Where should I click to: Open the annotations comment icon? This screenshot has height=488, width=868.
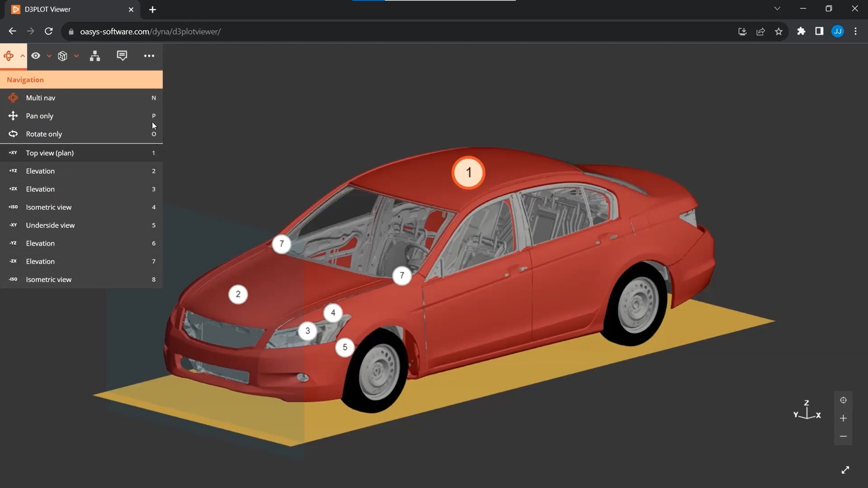tap(122, 56)
